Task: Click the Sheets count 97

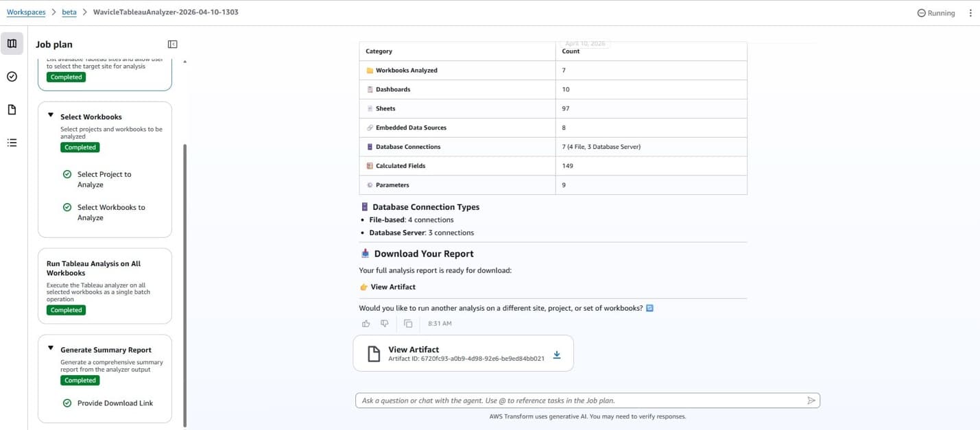Action: click(566, 108)
